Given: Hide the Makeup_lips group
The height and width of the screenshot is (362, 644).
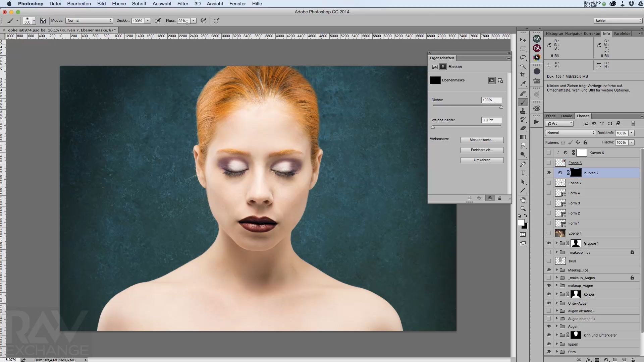Looking at the screenshot, I should click(x=549, y=270).
